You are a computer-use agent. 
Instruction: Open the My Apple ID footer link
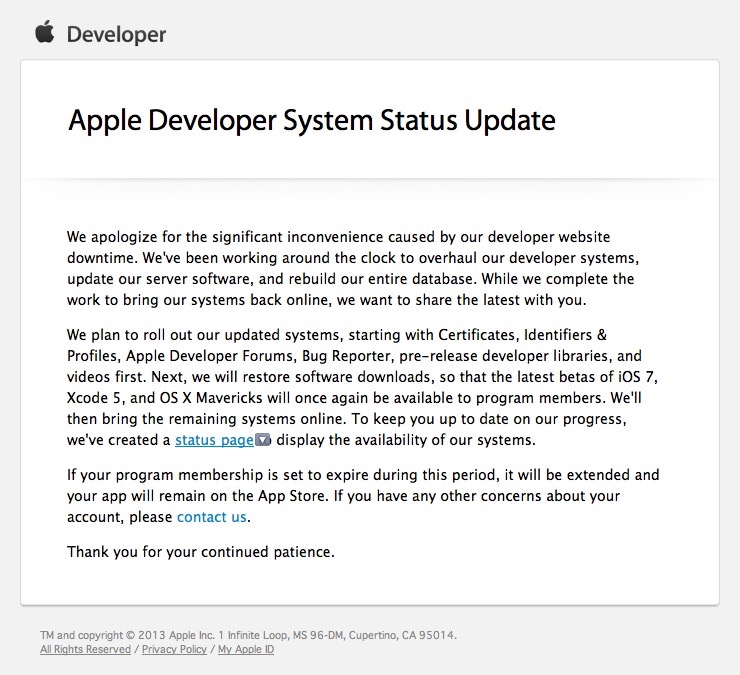(x=246, y=650)
